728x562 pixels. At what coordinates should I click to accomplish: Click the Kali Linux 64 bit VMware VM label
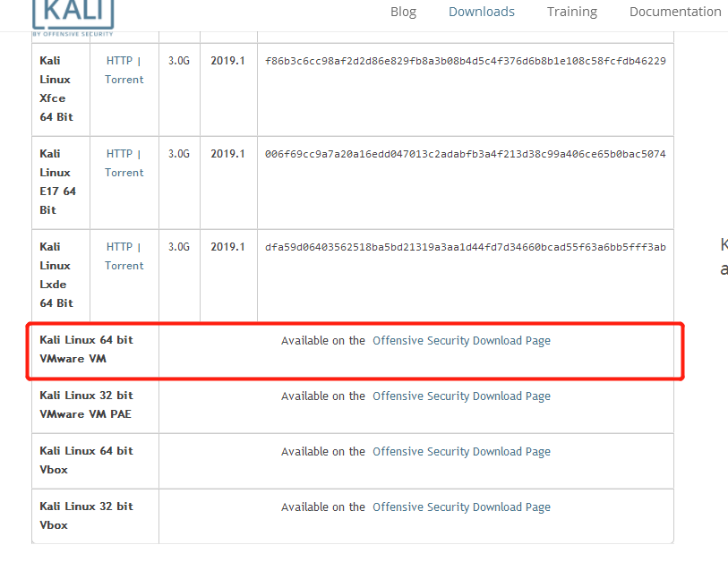86,349
